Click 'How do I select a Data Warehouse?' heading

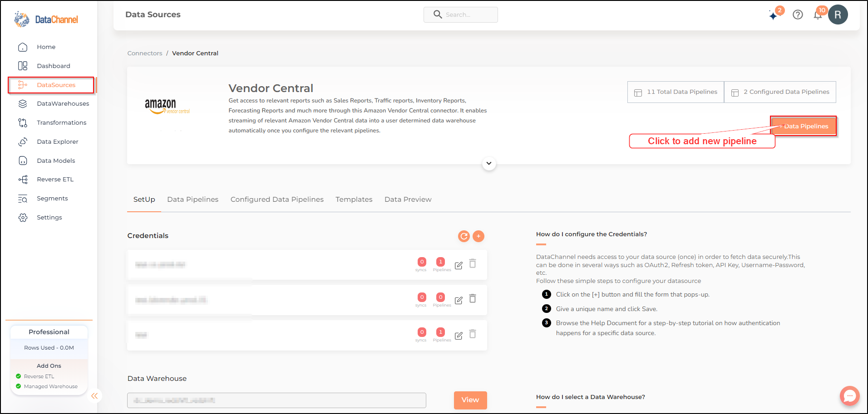591,397
